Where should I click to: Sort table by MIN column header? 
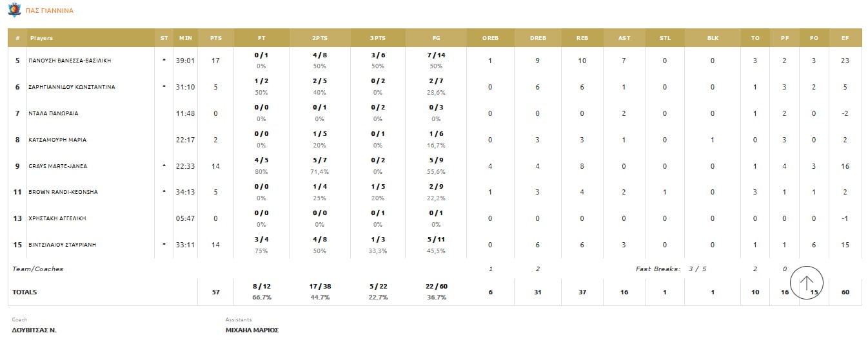click(186, 38)
